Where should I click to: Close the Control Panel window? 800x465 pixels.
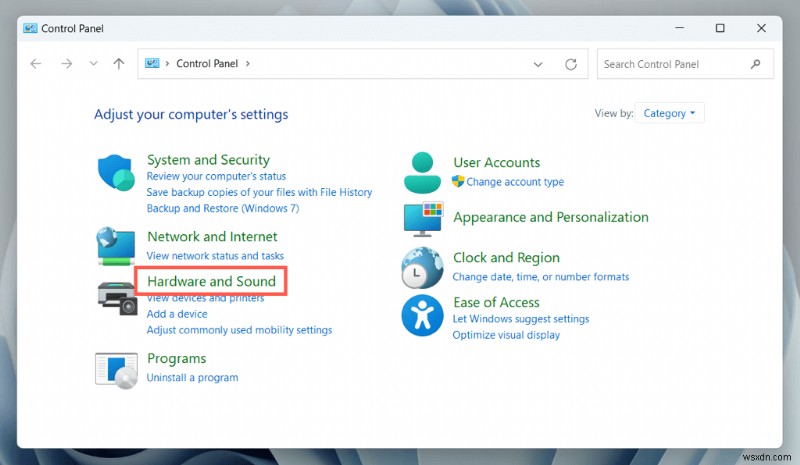point(761,28)
